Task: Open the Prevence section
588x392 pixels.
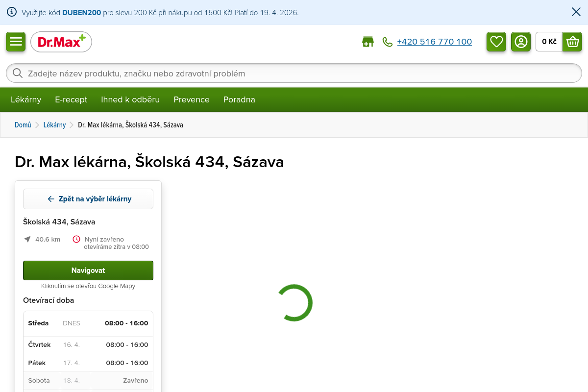Action: coord(191,99)
